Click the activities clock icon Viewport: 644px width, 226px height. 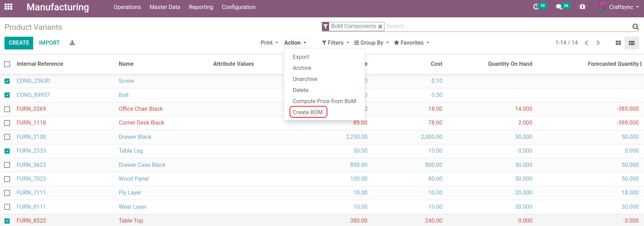(536, 7)
